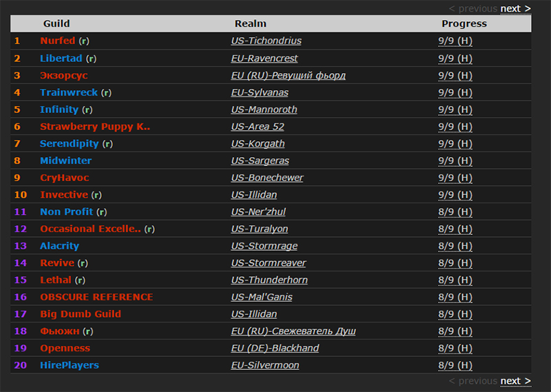
Task: Click the Alacrity guild name
Action: 59,246
